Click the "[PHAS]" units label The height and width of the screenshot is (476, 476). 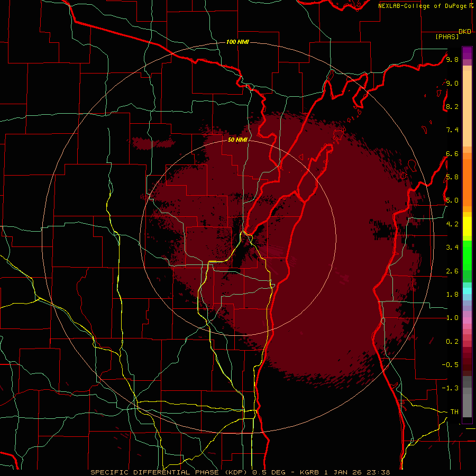click(x=447, y=36)
